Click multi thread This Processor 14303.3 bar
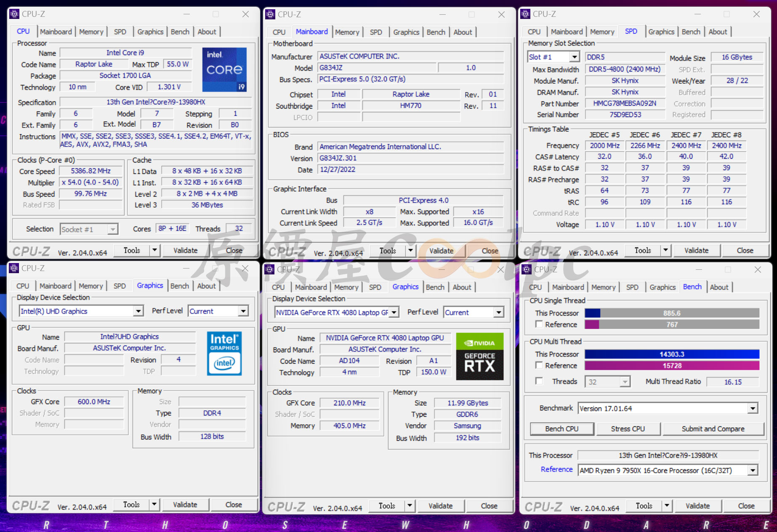 pyautogui.click(x=672, y=354)
